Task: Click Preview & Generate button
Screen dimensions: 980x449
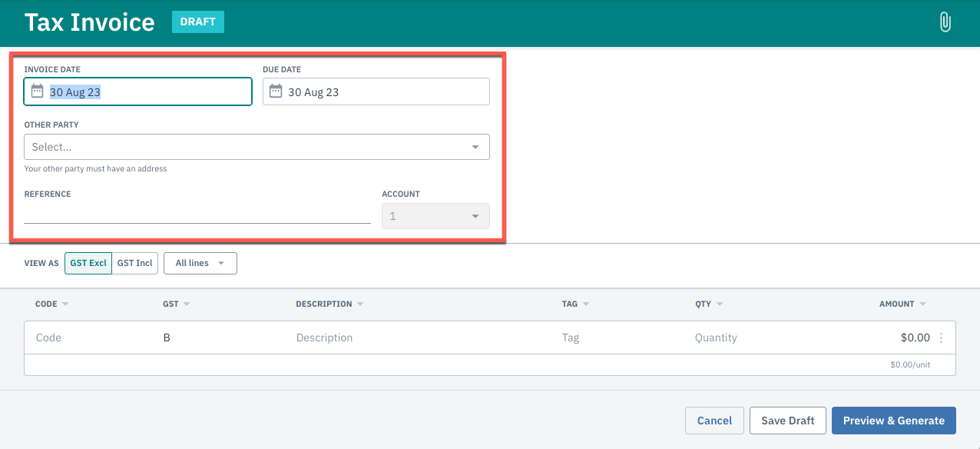Action: pyautogui.click(x=894, y=421)
